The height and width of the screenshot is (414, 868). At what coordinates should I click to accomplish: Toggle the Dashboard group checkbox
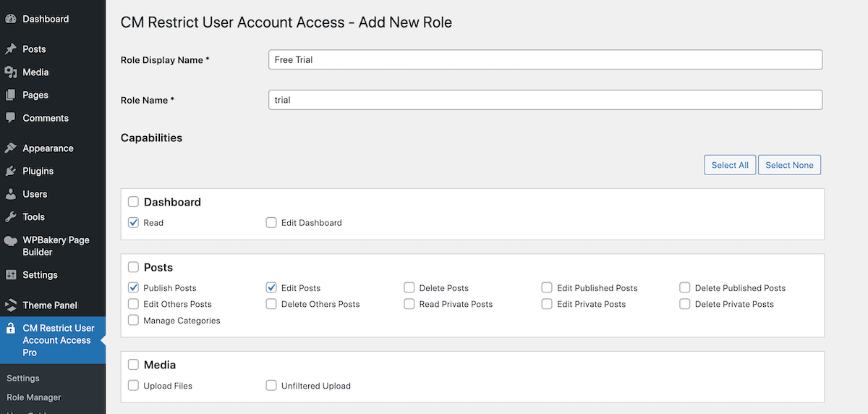[133, 202]
